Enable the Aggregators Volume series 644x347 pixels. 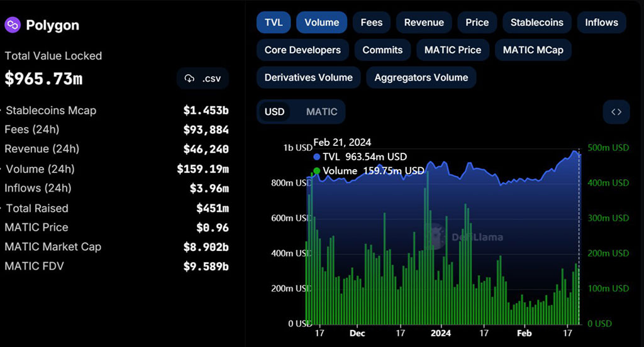pyautogui.click(x=421, y=77)
